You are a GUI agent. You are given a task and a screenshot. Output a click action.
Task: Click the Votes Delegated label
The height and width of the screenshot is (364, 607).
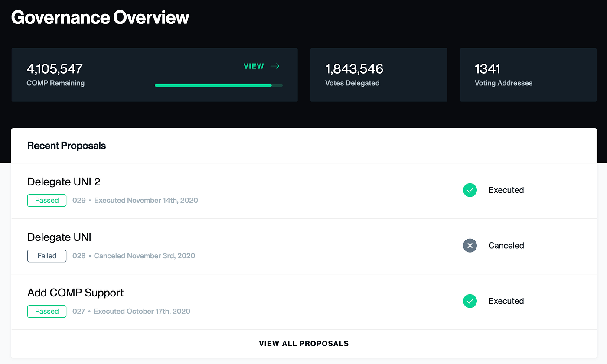[x=352, y=83]
